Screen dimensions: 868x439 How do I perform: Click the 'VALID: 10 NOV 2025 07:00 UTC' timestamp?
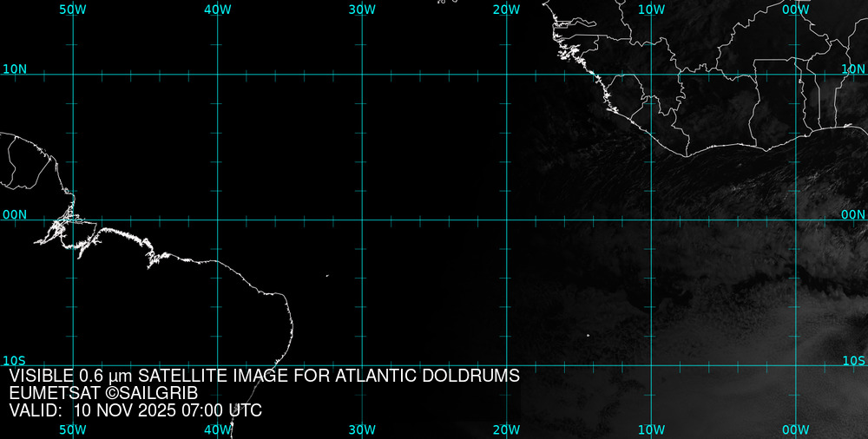(135, 410)
